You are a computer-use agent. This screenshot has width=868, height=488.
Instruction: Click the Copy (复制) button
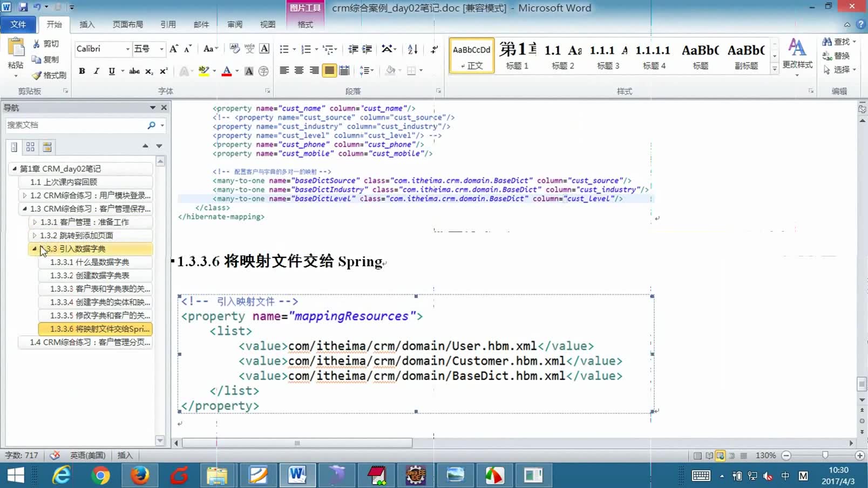pyautogui.click(x=45, y=59)
